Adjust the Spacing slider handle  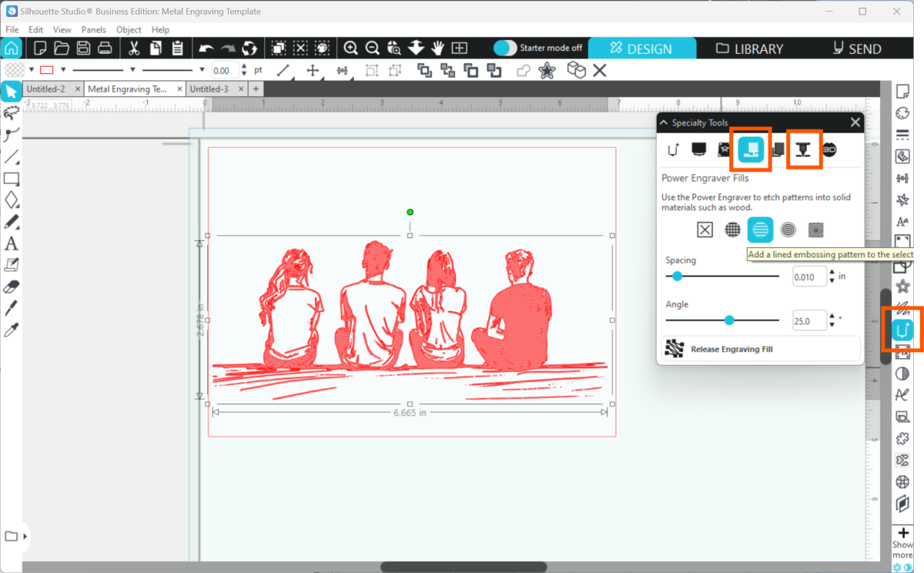click(x=677, y=276)
